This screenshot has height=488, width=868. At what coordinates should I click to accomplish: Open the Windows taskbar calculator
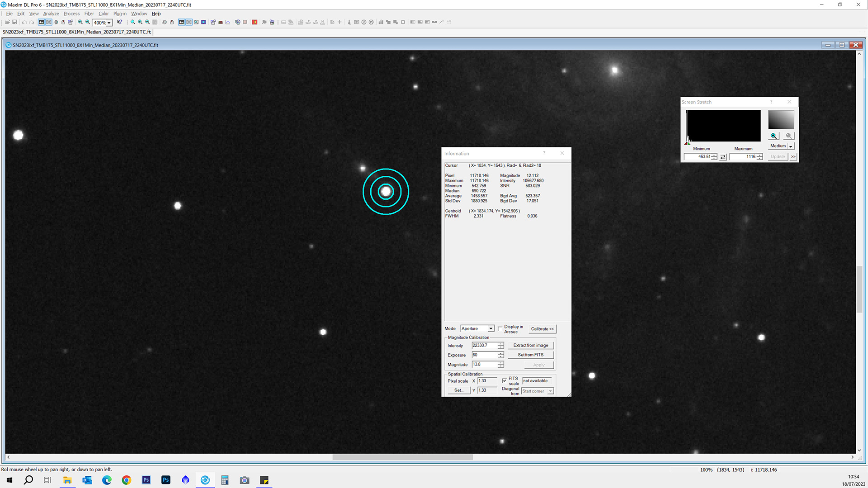[x=225, y=480]
